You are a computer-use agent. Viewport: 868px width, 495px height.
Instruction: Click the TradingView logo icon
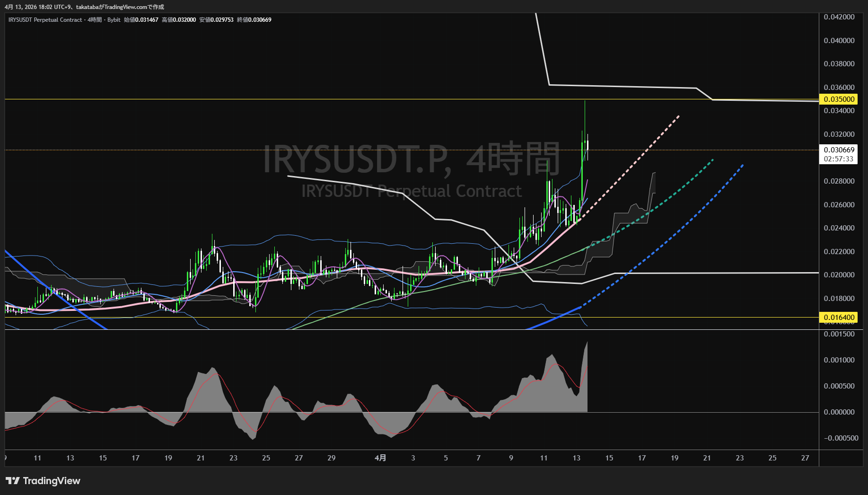[12, 481]
